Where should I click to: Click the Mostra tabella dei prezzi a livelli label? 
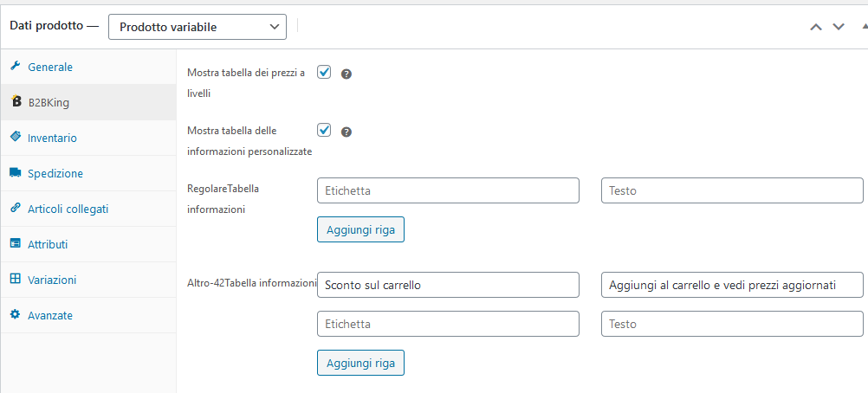(246, 83)
